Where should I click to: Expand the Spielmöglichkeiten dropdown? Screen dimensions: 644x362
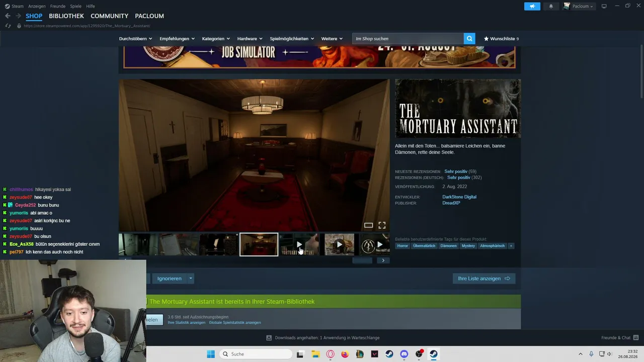coord(292,39)
